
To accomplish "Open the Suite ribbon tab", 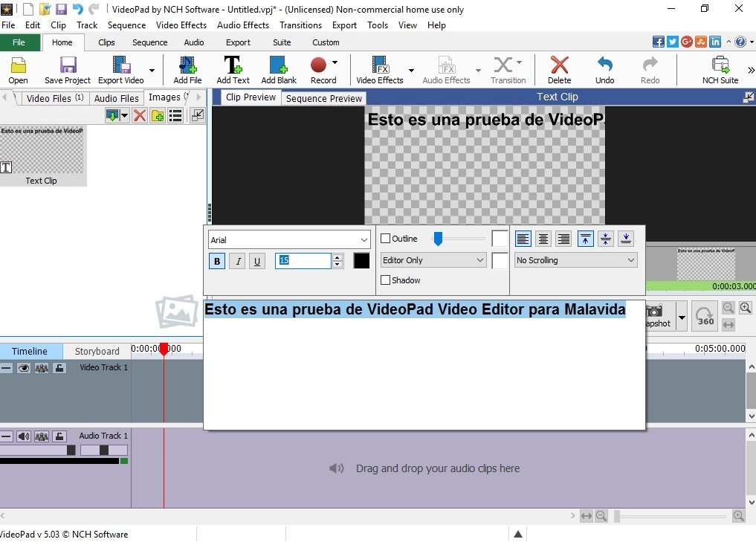I will [282, 42].
